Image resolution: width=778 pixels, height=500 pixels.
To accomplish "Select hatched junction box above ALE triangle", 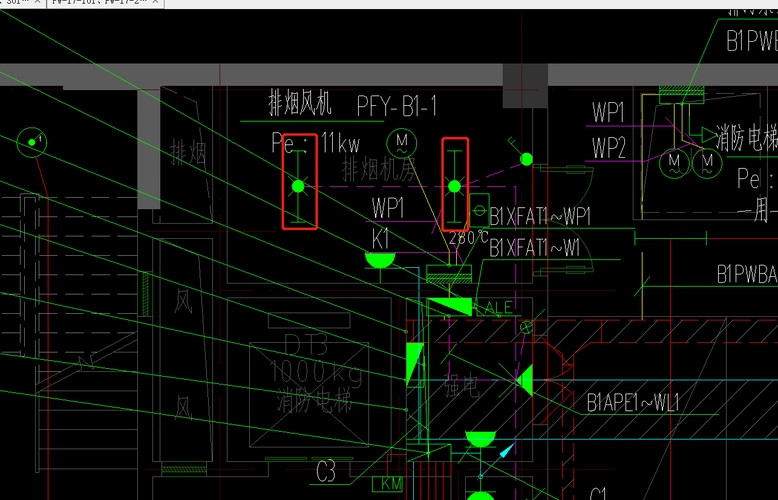I will (449, 274).
